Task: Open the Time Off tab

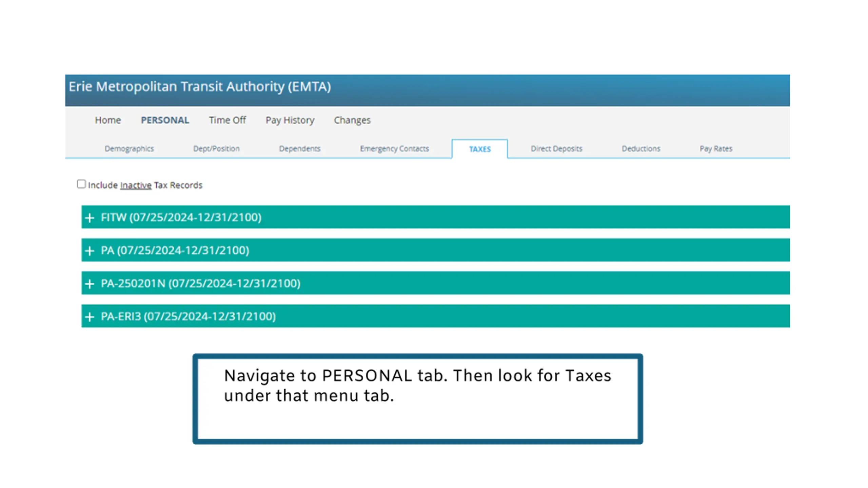Action: pos(227,120)
